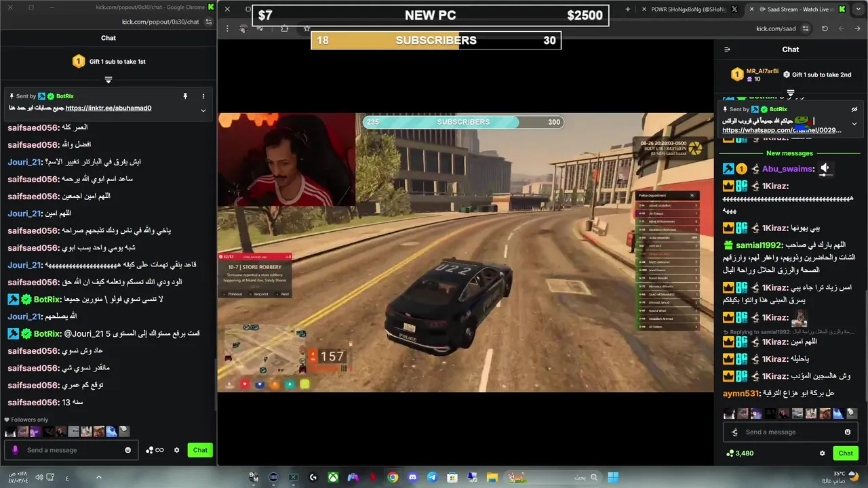The width and height of the screenshot is (868, 488).
Task: Click samial1992 username in right chat
Action: [759, 245]
